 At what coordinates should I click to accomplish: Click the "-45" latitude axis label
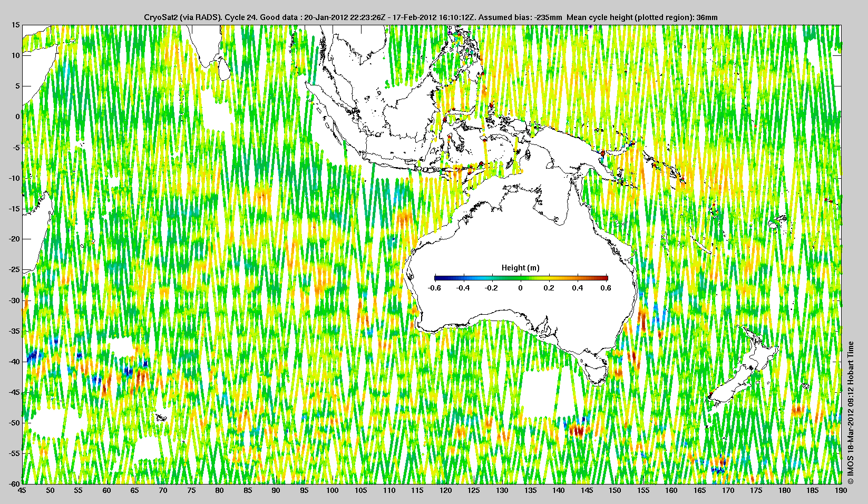pos(15,392)
